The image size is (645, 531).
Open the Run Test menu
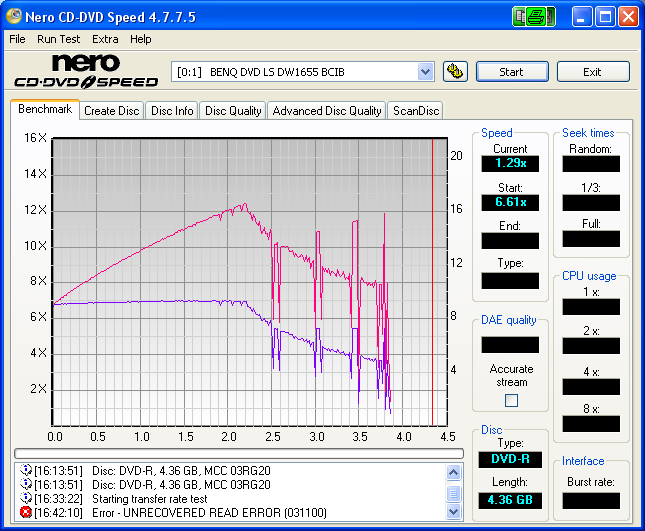pos(58,39)
